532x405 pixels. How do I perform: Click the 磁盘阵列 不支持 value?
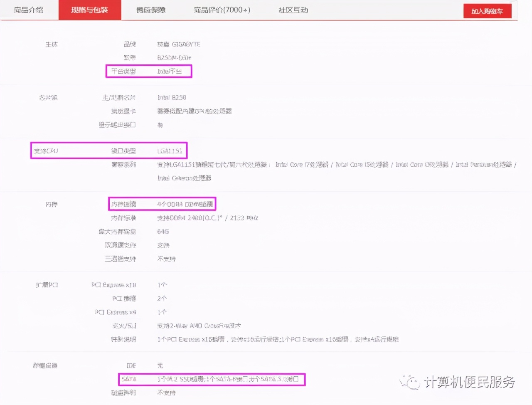[166, 393]
